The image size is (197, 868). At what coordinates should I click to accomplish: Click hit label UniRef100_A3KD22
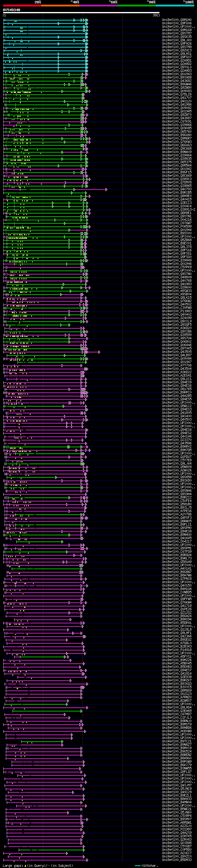177,372
